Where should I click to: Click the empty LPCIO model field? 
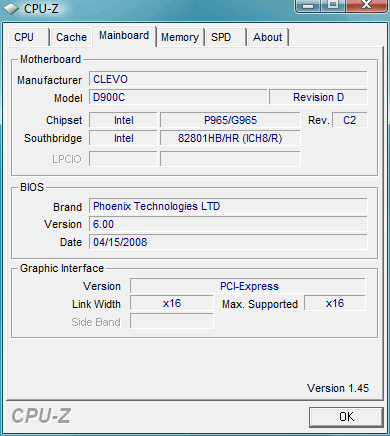pyautogui.click(x=230, y=159)
